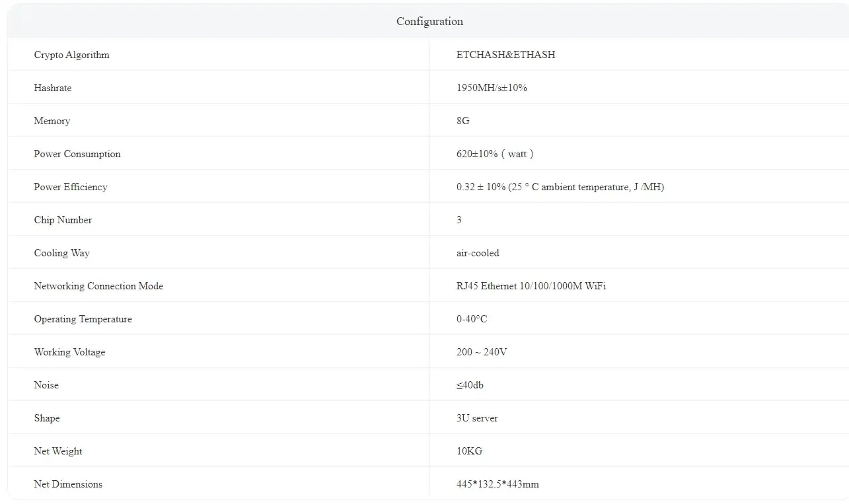Select the 8G memory value

(462, 121)
